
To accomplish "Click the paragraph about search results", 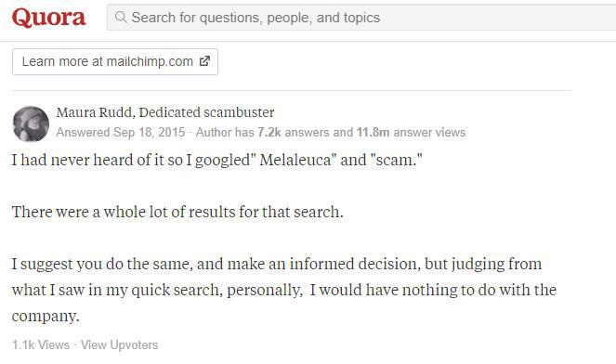I will click(177, 212).
